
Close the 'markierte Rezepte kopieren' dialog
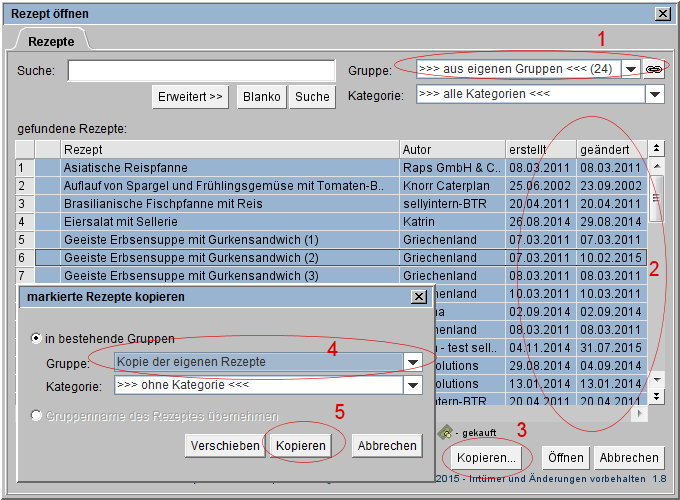point(418,297)
